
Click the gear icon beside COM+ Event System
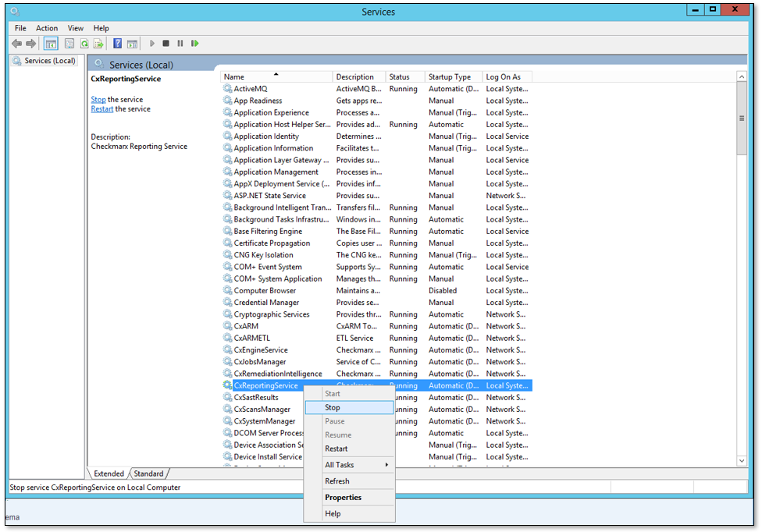coord(227,267)
